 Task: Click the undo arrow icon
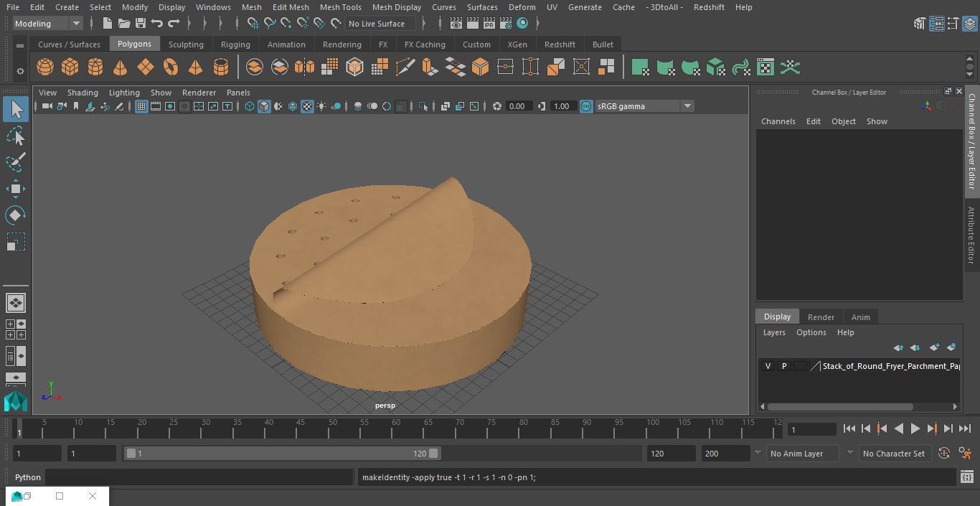(x=157, y=24)
